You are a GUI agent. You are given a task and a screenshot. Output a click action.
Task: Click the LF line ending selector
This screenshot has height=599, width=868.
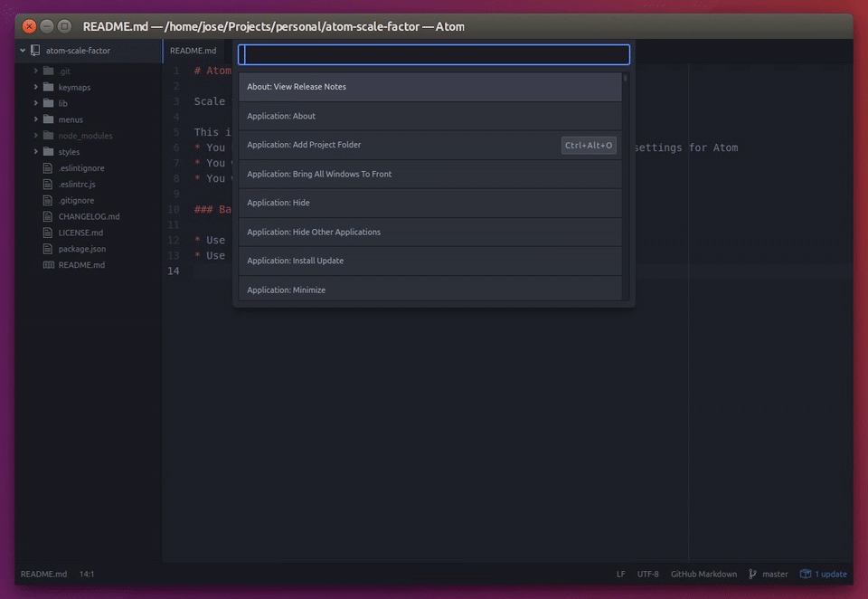(x=620, y=574)
